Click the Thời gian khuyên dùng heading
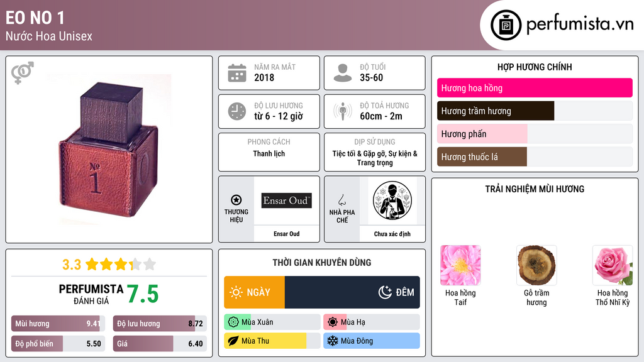The image size is (644, 362). (322, 263)
